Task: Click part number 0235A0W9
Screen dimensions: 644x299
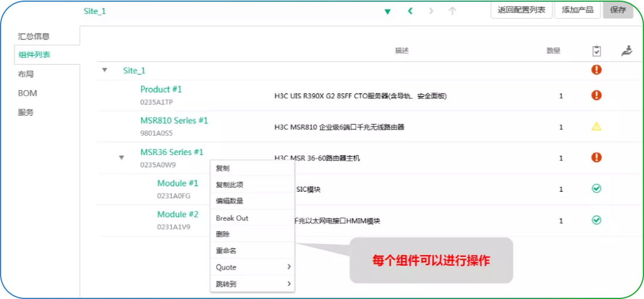Action: tap(158, 164)
